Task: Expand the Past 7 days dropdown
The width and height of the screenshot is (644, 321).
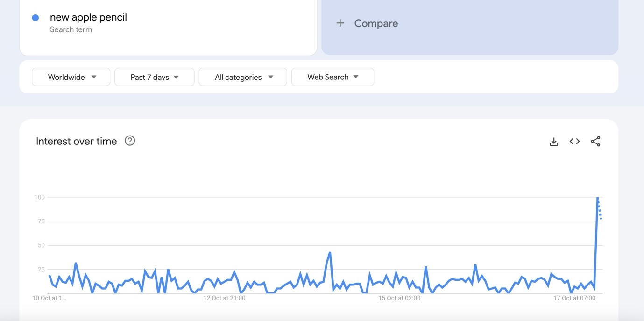Action: click(x=154, y=77)
